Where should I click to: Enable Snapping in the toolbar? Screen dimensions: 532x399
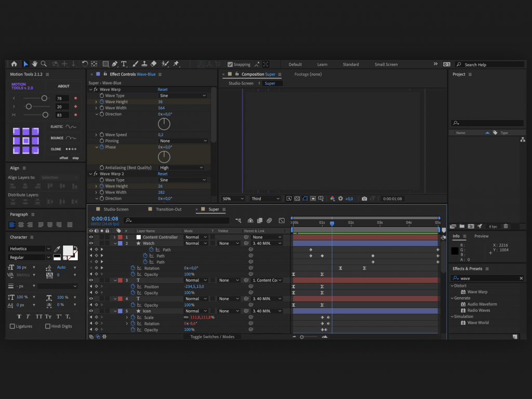[x=229, y=64]
